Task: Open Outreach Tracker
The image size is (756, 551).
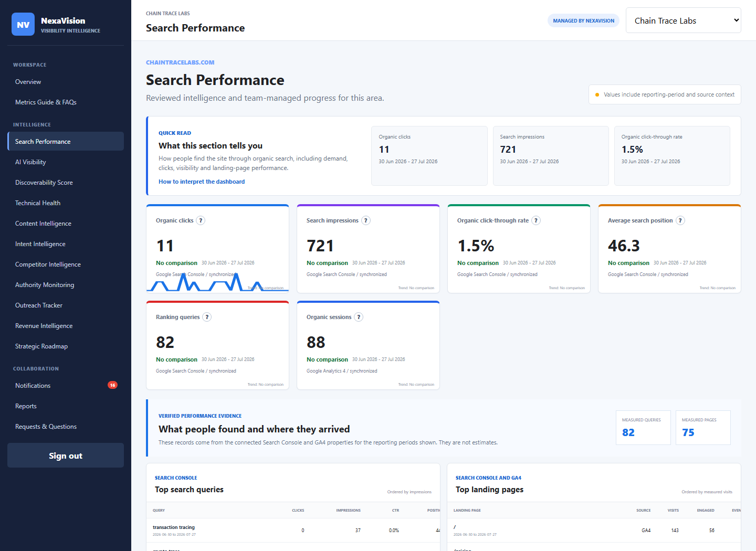Action: [x=66, y=305]
